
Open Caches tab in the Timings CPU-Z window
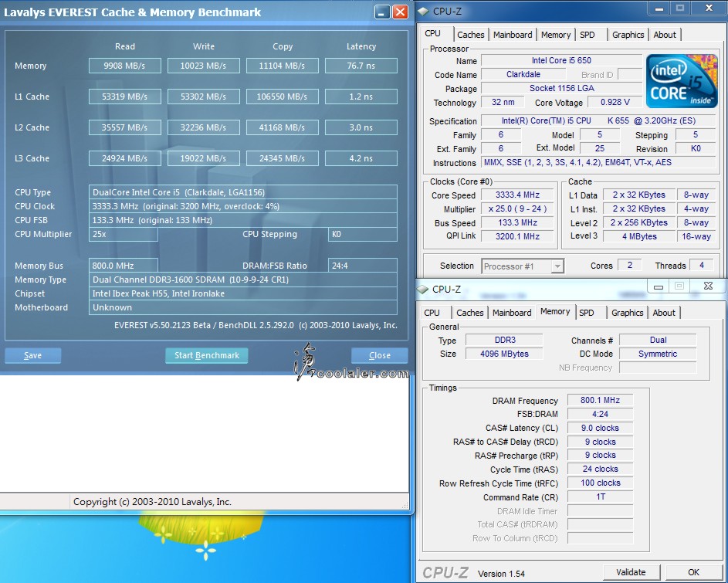pyautogui.click(x=469, y=313)
